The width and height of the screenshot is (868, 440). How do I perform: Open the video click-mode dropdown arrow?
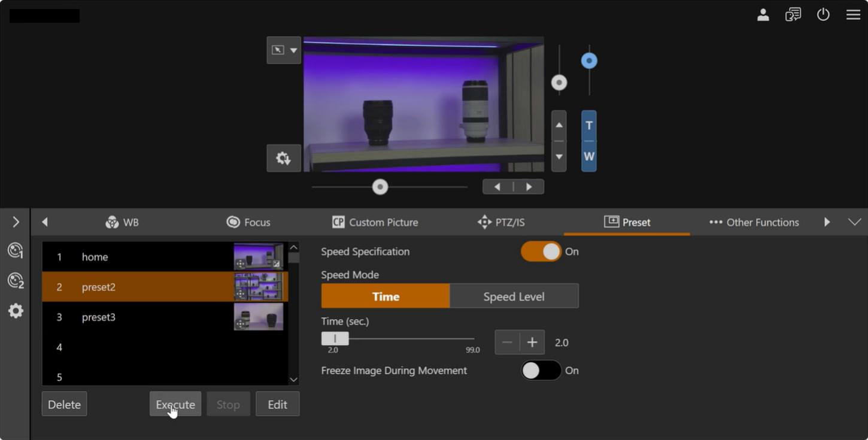tap(293, 50)
